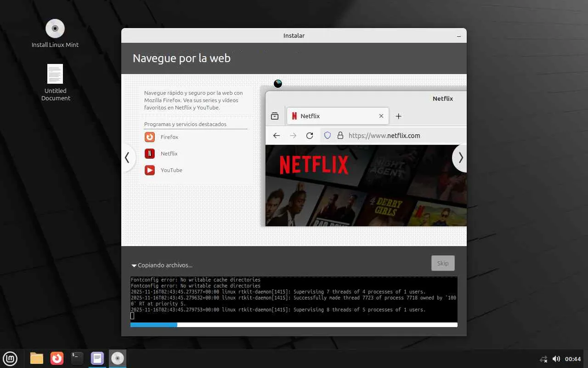Click the Firefox icon in the slideshow list
Viewport: 588px width, 368px height.
click(150, 137)
